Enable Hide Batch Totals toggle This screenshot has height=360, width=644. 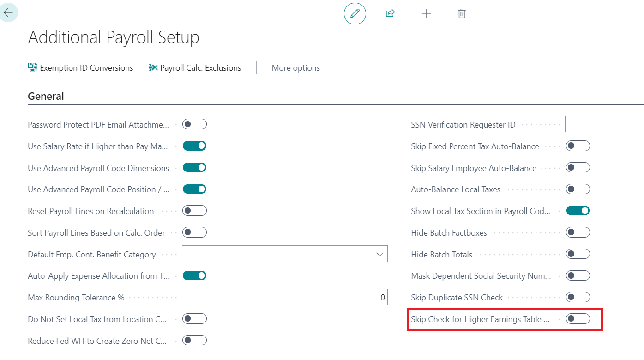pyautogui.click(x=578, y=254)
